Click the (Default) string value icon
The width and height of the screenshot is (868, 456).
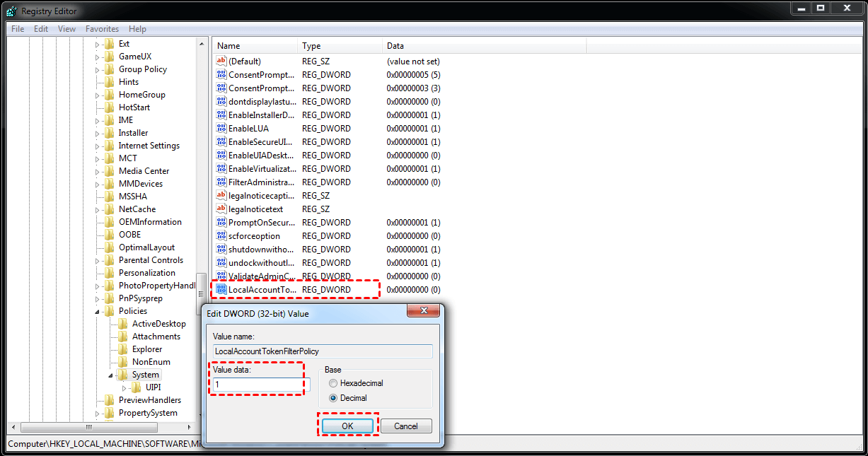221,62
